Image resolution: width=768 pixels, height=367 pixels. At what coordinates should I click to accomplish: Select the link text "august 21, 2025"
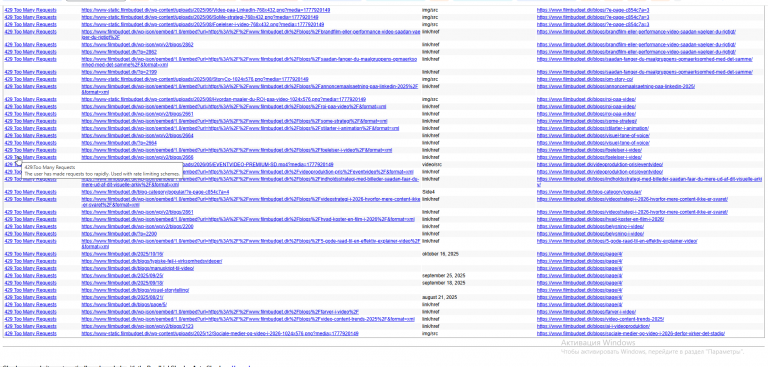point(439,297)
